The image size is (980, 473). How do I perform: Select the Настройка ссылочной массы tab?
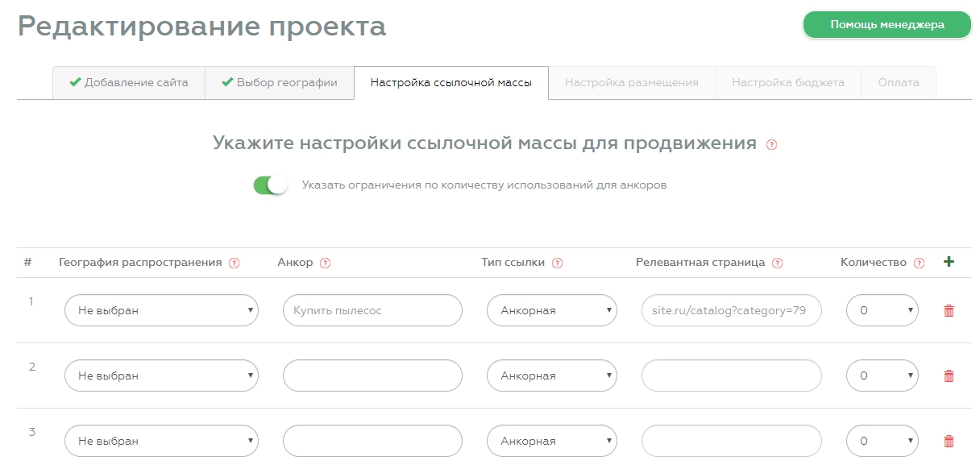click(451, 83)
